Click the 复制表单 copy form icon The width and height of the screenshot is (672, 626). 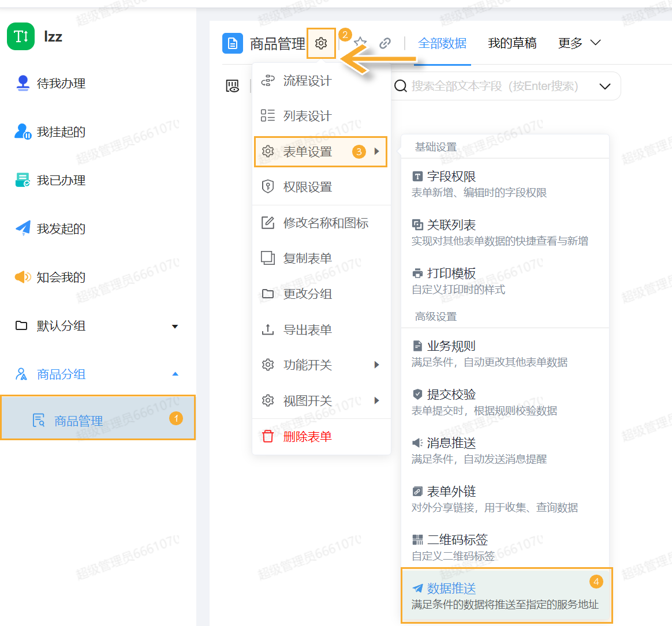click(x=268, y=258)
